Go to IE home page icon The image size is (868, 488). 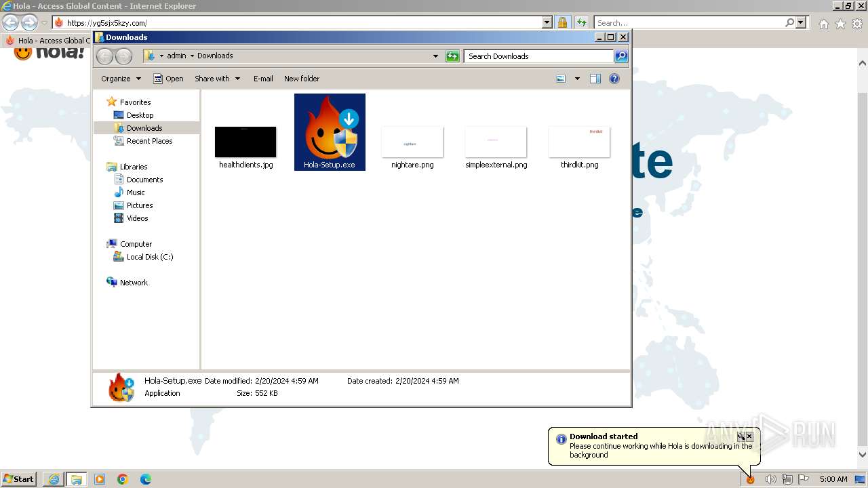(x=823, y=24)
